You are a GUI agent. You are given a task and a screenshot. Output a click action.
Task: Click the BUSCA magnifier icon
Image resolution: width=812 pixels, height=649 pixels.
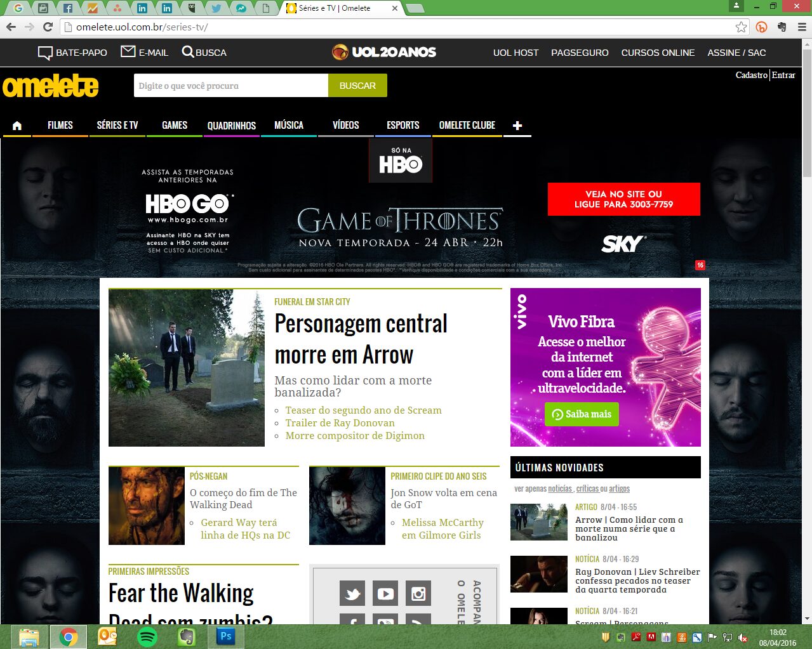188,52
